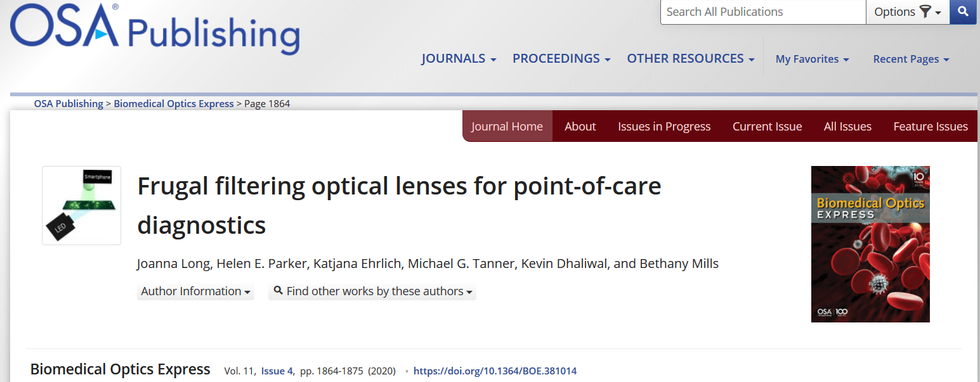
Task: Click the Biomedical Optics Express breadcrumb link
Action: click(174, 104)
